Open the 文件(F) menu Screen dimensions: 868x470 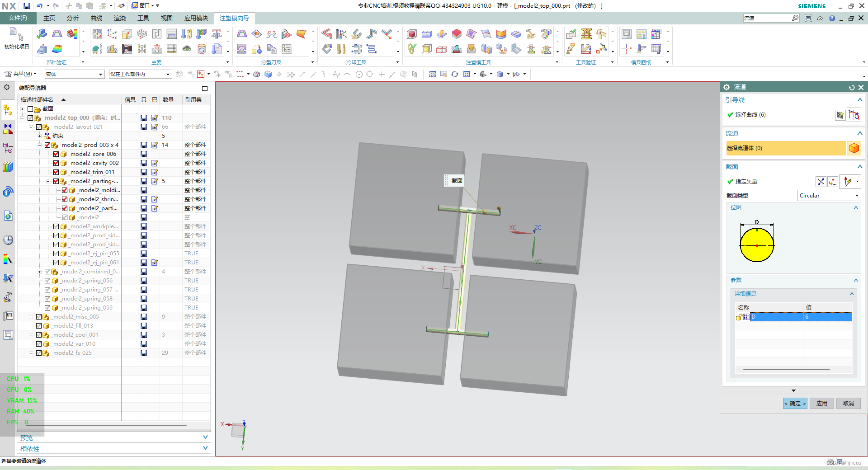coord(18,18)
